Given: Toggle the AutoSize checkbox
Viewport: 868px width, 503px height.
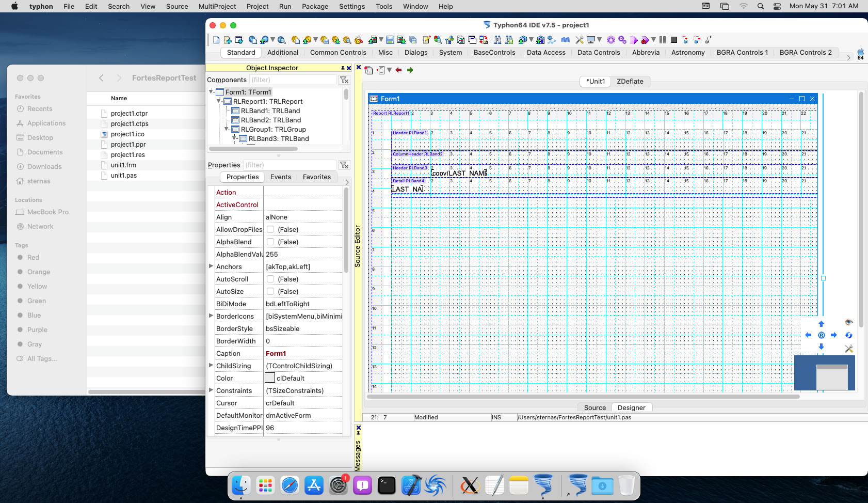Looking at the screenshot, I should [270, 292].
